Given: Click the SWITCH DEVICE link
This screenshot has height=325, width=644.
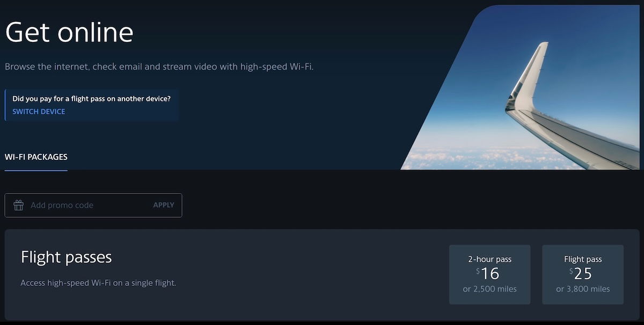Looking at the screenshot, I should click(39, 112).
